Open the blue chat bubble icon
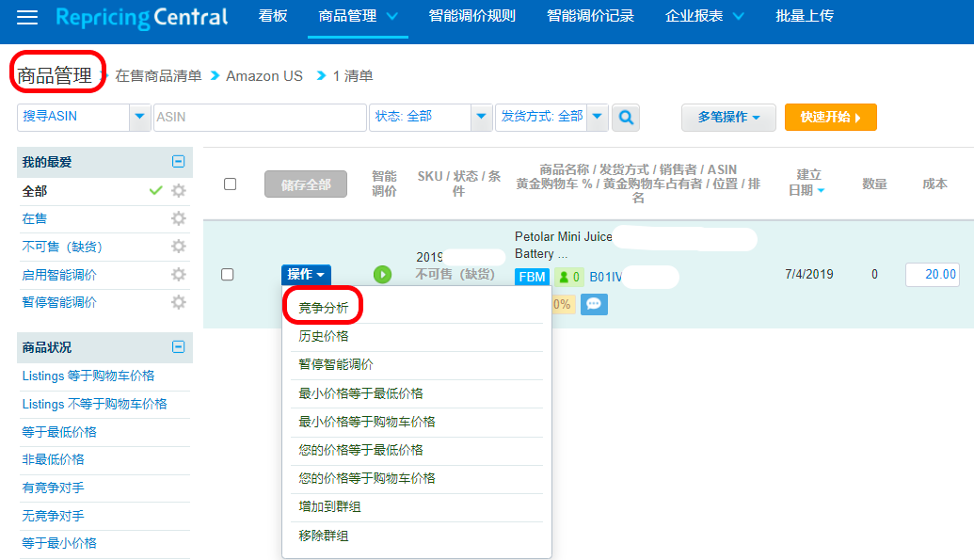This screenshot has height=560, width=974. 594,304
